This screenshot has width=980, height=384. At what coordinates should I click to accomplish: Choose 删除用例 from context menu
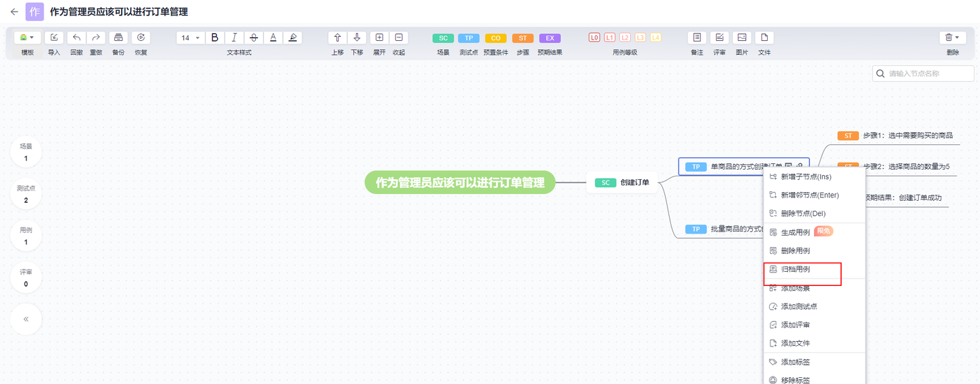tap(815, 251)
